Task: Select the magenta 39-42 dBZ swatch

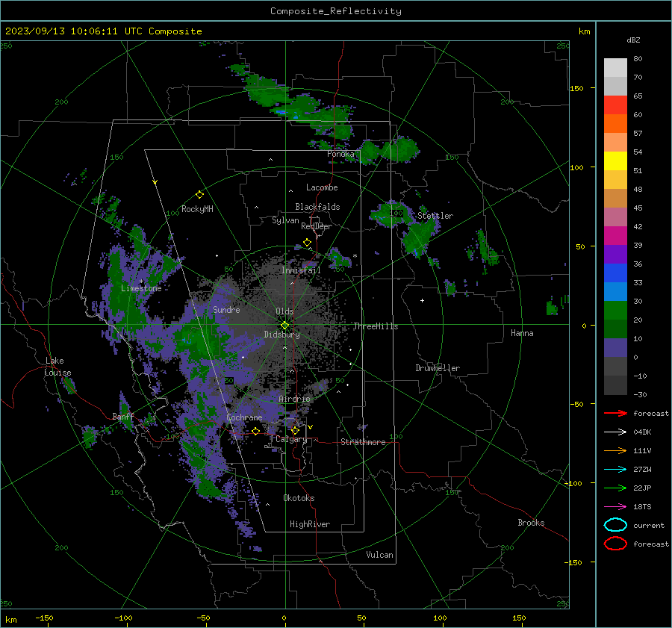Action: coord(615,236)
